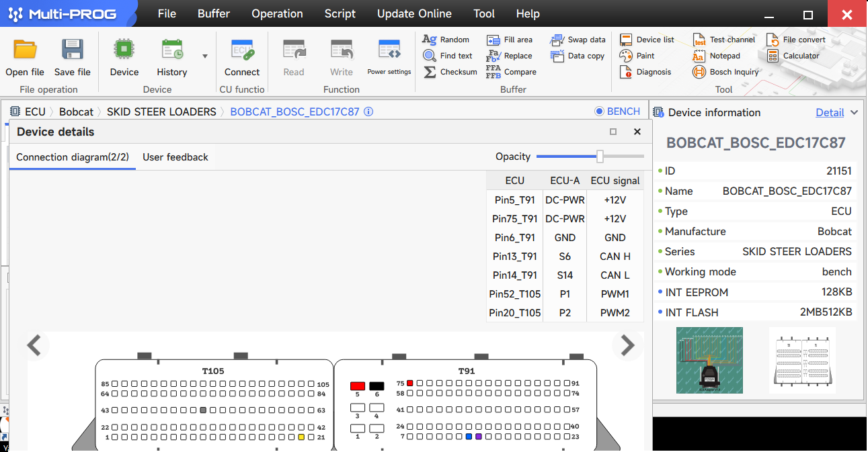The width and height of the screenshot is (868, 452).
Task: Click the Detail link
Action: coord(830,113)
